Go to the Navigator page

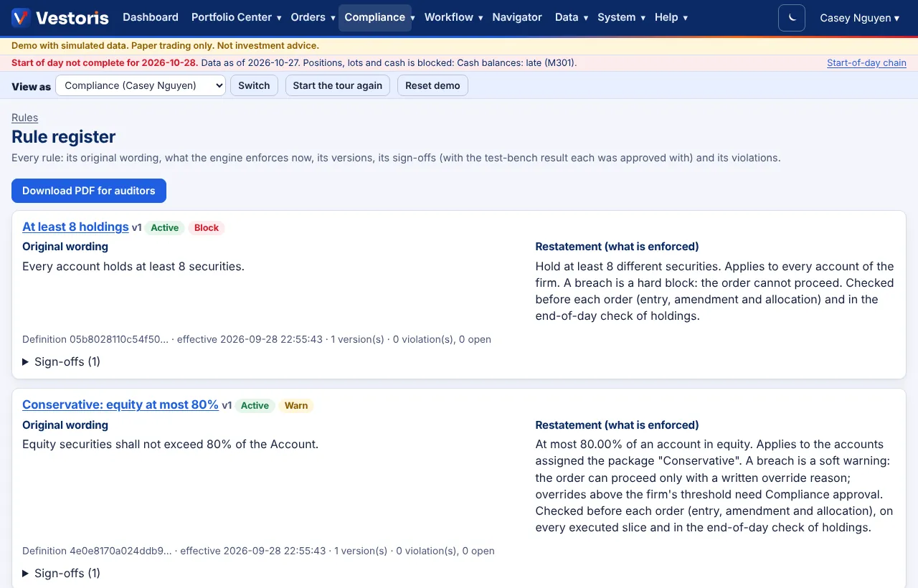click(517, 17)
